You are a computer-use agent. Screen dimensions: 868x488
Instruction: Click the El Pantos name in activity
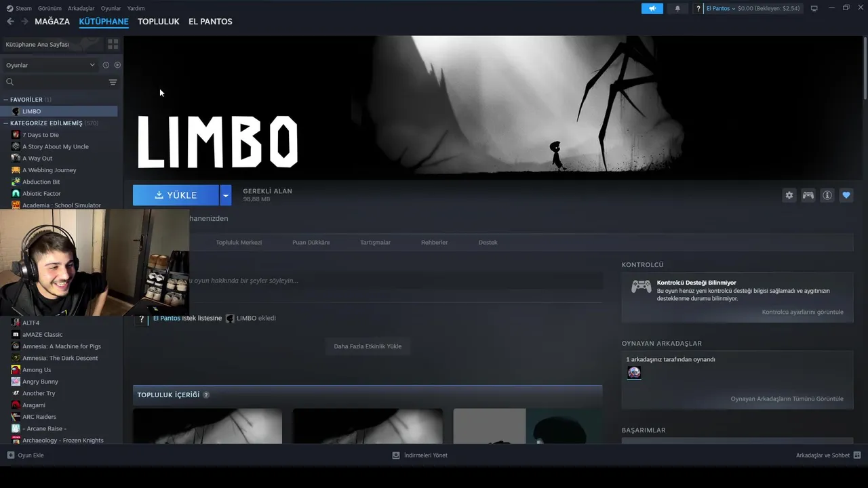167,319
